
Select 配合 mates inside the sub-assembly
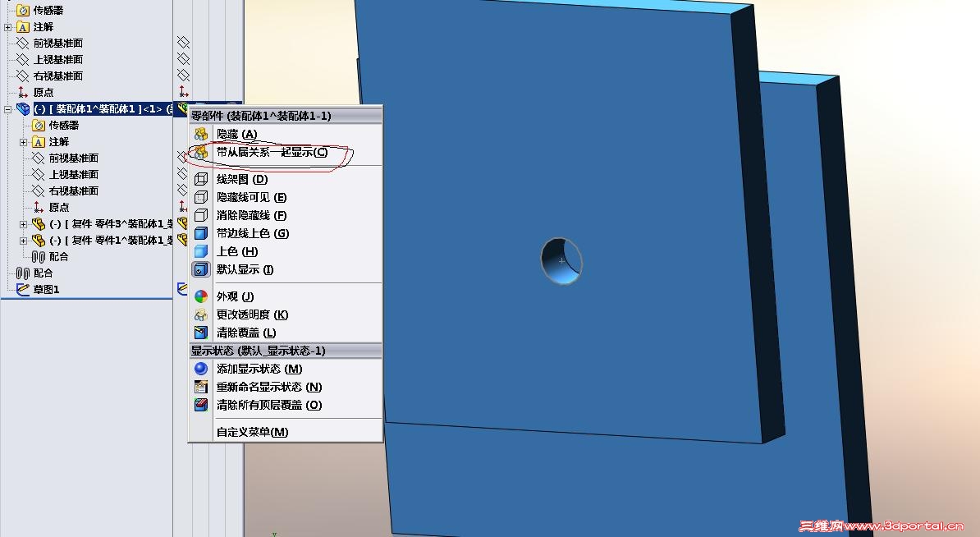50,256
